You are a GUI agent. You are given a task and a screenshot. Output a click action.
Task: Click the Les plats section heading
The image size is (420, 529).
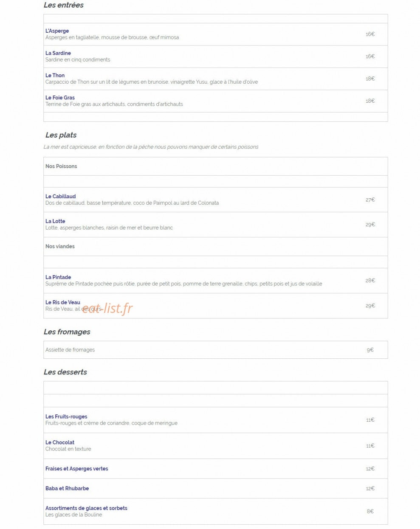click(61, 135)
